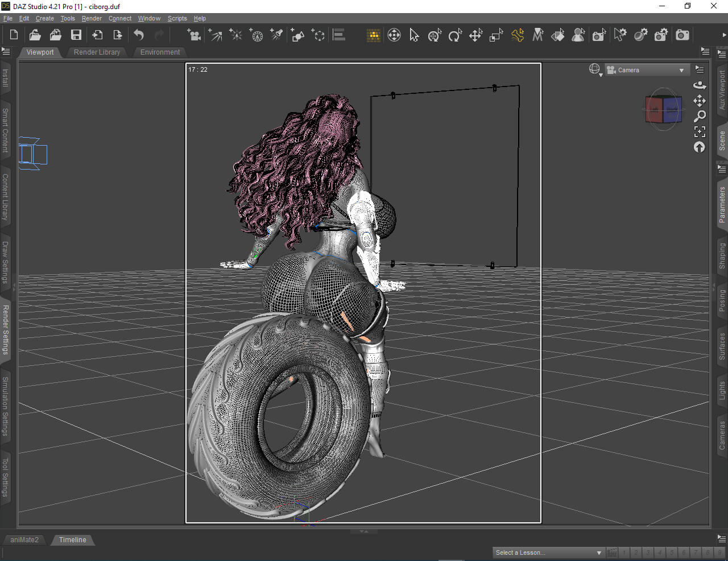
Task: Create a new point light
Action: click(236, 35)
